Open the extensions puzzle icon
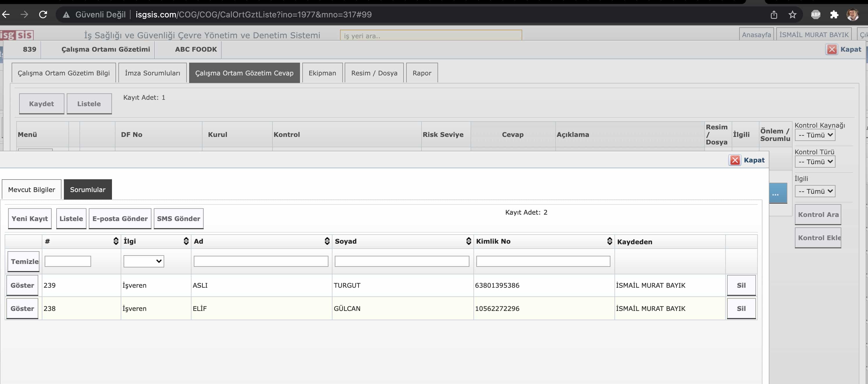 (x=834, y=15)
